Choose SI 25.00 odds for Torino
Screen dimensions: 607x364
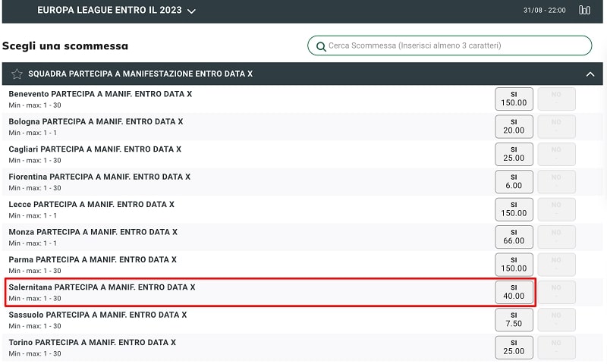[x=514, y=347]
